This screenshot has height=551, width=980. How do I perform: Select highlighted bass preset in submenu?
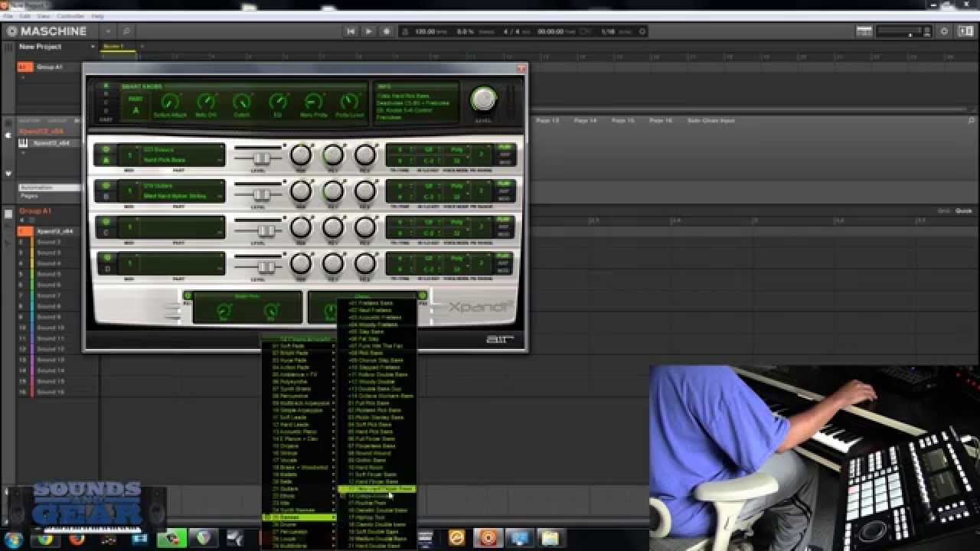click(x=377, y=489)
